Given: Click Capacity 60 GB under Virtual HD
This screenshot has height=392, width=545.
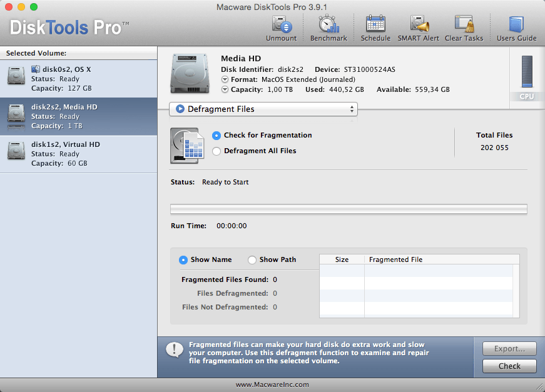Looking at the screenshot, I should pos(59,163).
